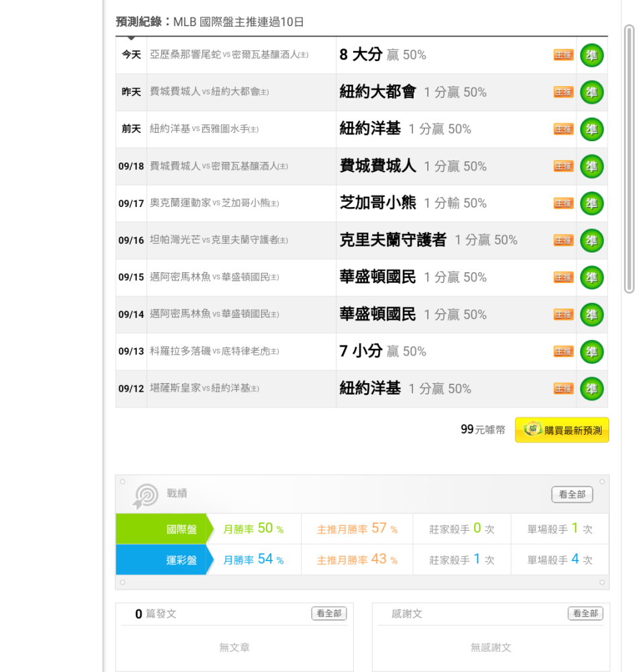Open 看全部 in the 戰績 panel
This screenshot has height=672, width=640.
[x=572, y=495]
